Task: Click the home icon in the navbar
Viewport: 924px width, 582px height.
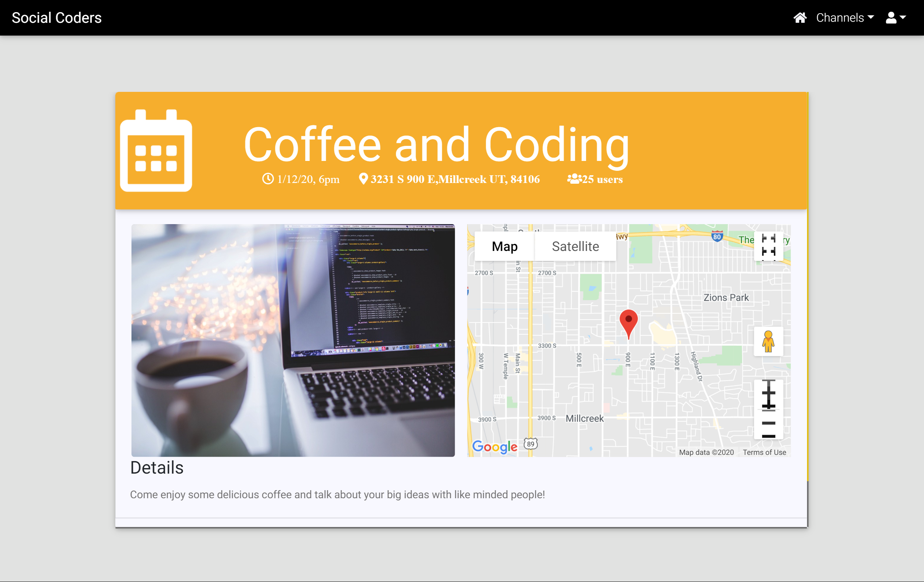Action: 801,17
